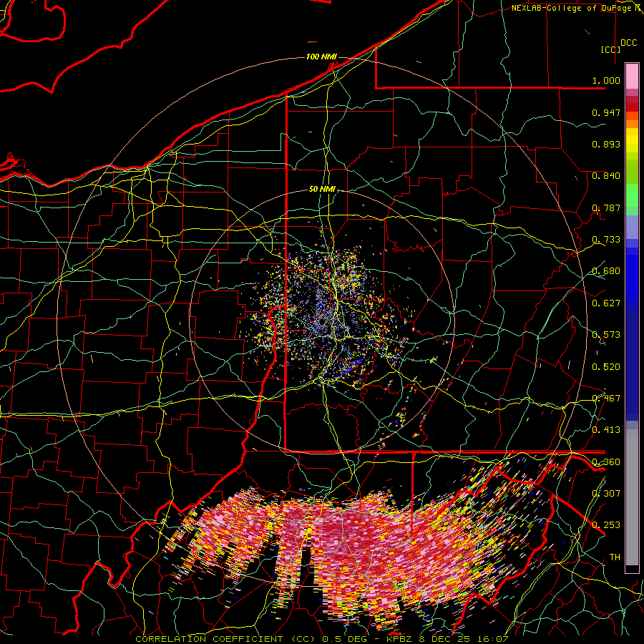Click the DCC label above the color scale
The height and width of the screenshot is (644, 644).
pyautogui.click(x=628, y=43)
